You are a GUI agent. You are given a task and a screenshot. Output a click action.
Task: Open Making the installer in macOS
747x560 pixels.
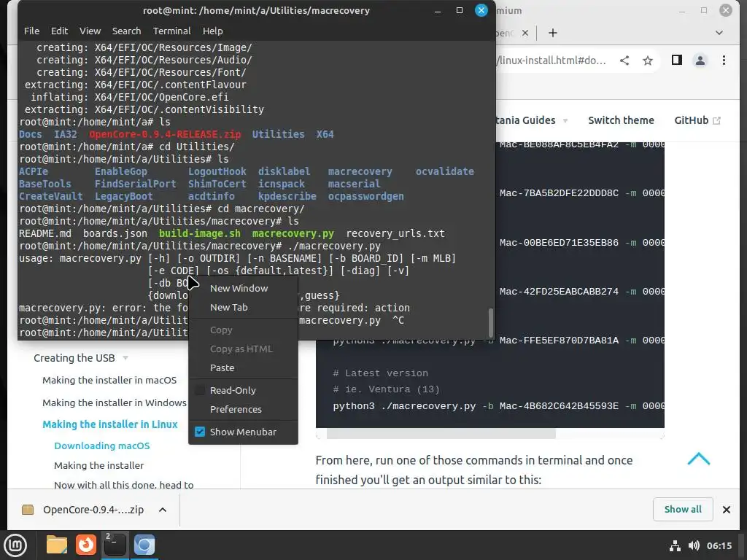pos(109,380)
